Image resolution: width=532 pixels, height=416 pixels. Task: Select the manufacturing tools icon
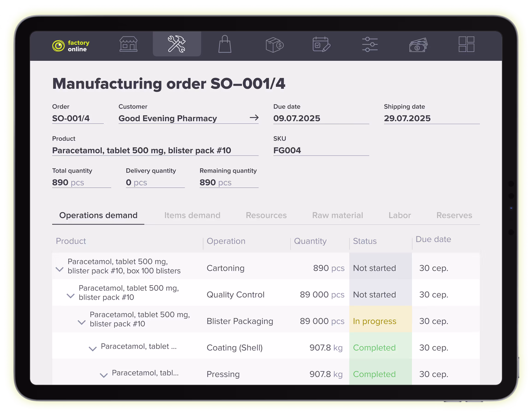[x=177, y=45]
